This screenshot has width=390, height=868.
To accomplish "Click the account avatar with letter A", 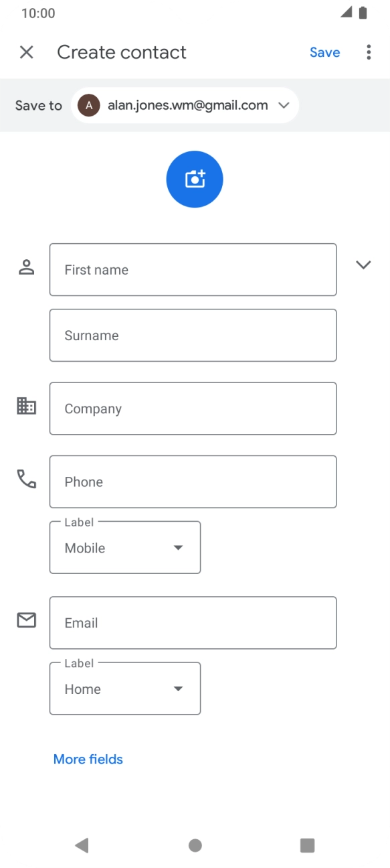I will point(89,105).
